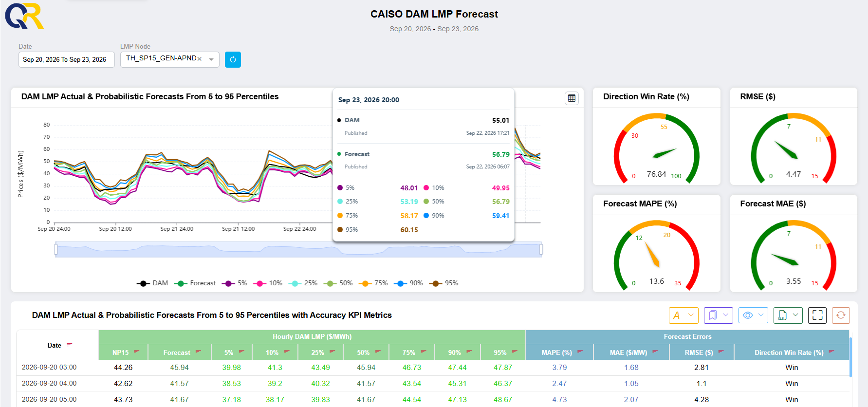Click the bookmark icon in table toolbar
Image resolution: width=868 pixels, height=407 pixels.
coord(713,315)
